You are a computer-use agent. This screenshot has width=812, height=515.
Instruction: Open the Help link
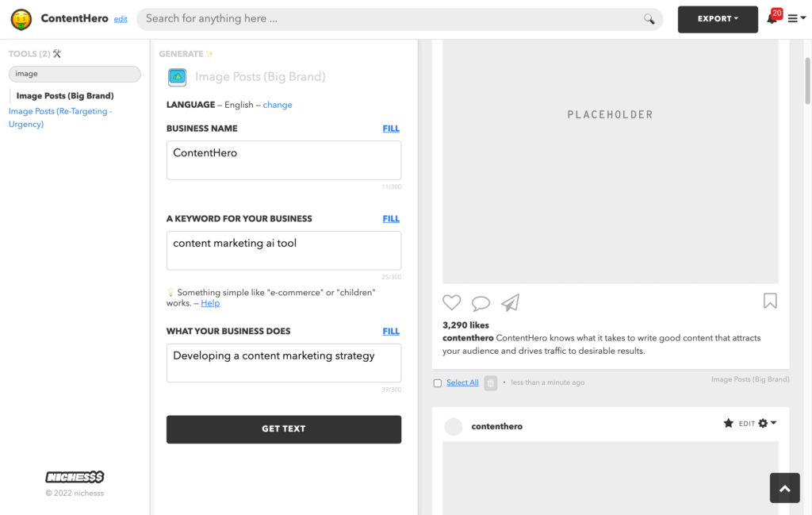(210, 303)
